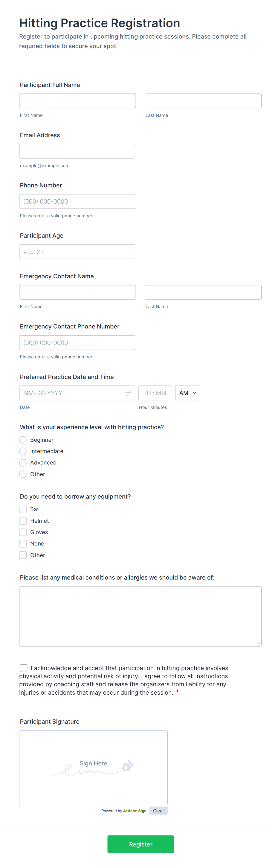Check the liability acknowledgment box
This screenshot has height=868, width=278.
pos(24,668)
